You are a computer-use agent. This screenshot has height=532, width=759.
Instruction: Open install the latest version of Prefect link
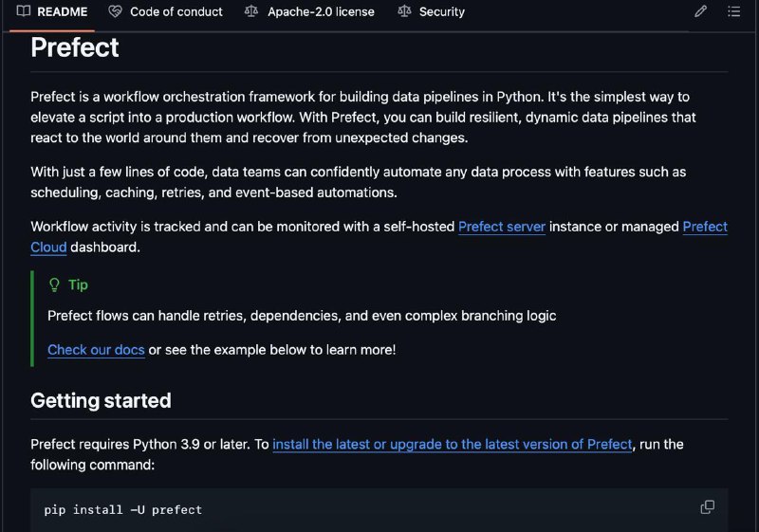pos(453,445)
